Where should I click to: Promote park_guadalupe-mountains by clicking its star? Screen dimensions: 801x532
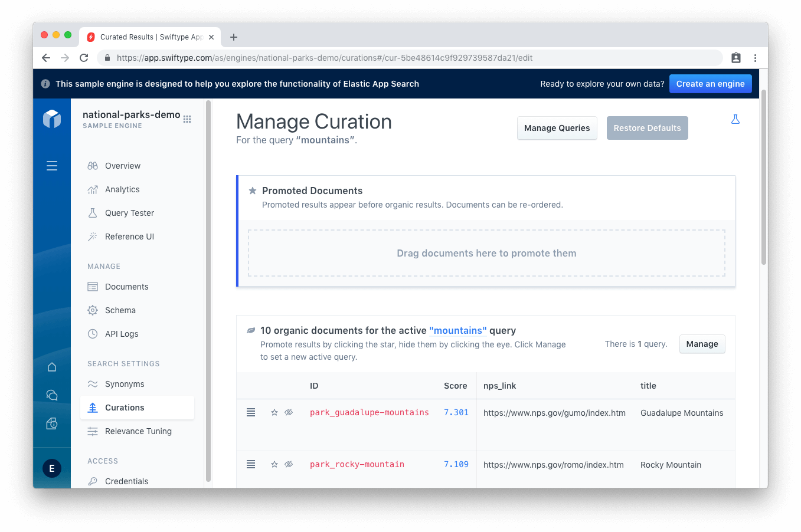coord(274,412)
